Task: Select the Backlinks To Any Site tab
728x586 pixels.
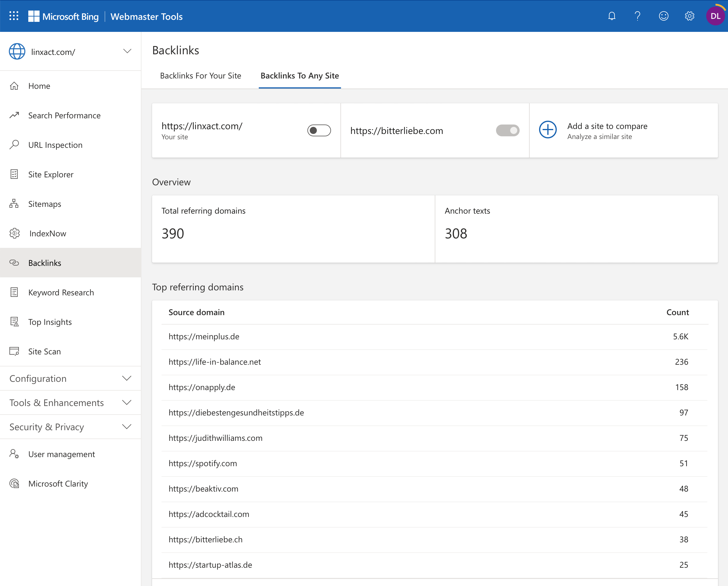Action: 299,76
